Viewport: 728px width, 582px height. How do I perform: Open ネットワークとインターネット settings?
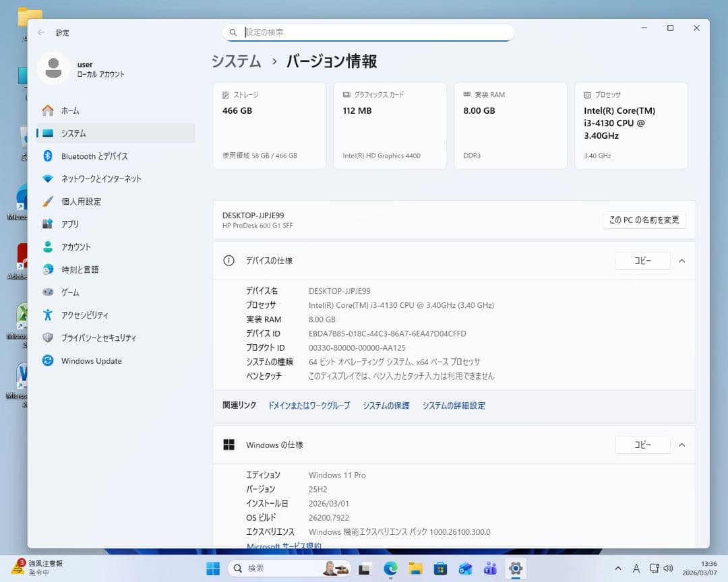[x=116, y=179]
